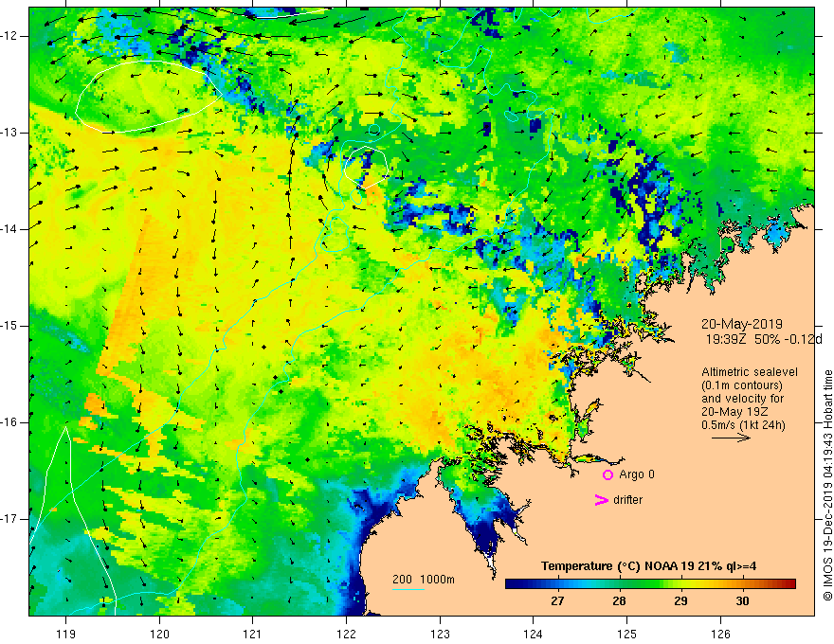Click the color bar tick label 27

click(557, 601)
